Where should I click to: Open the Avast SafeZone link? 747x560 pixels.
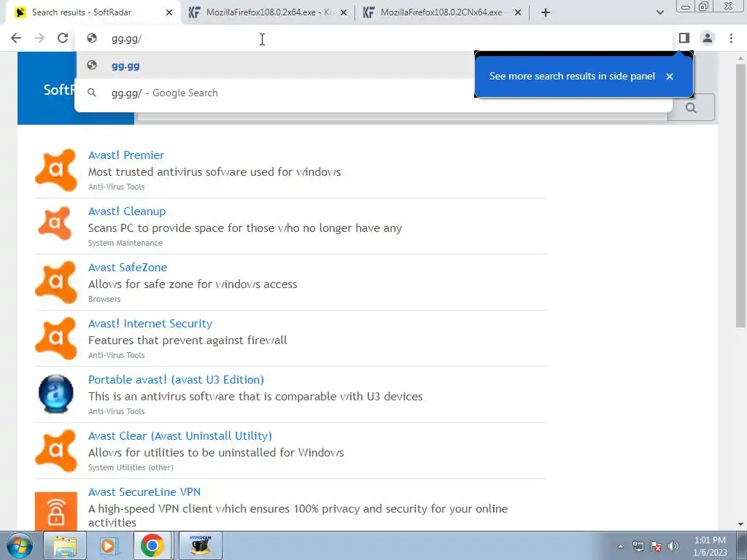[128, 268]
